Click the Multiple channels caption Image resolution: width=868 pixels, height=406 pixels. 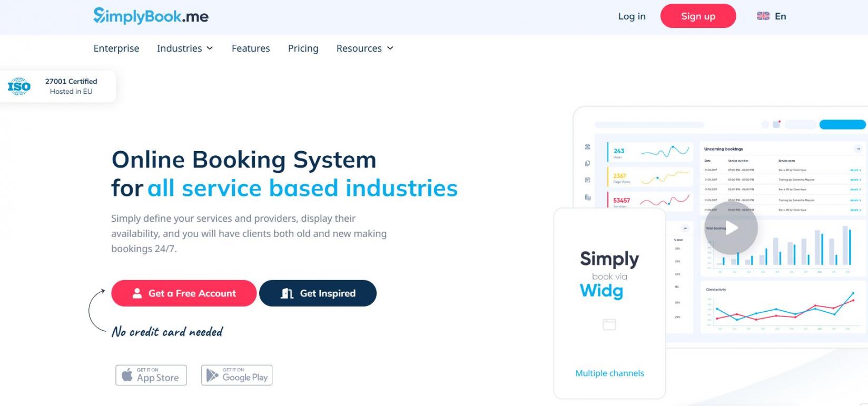(x=610, y=373)
